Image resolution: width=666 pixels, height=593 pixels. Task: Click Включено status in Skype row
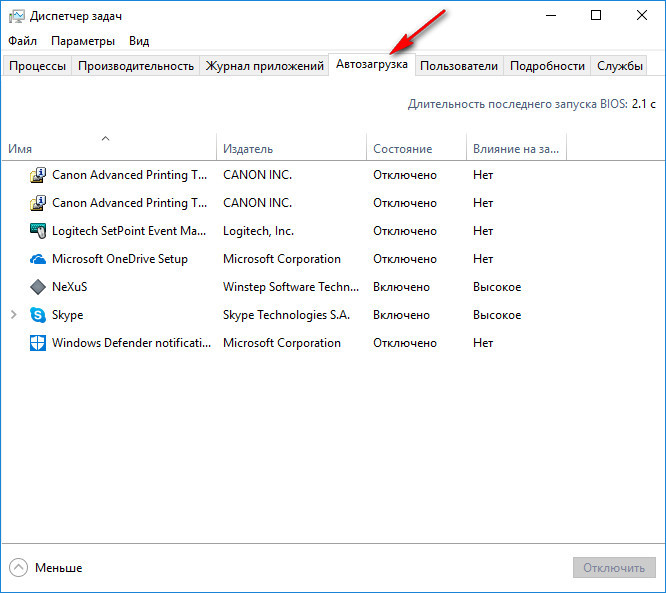pyautogui.click(x=401, y=315)
